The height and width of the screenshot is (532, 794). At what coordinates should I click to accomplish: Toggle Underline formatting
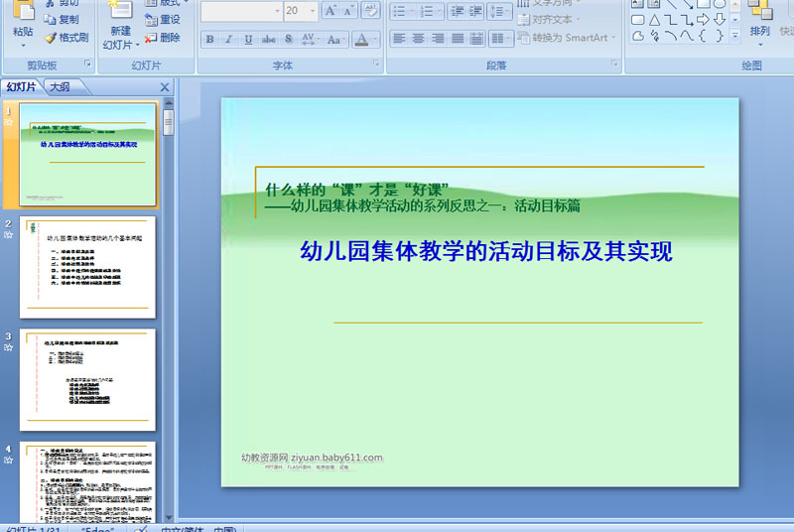[248, 39]
